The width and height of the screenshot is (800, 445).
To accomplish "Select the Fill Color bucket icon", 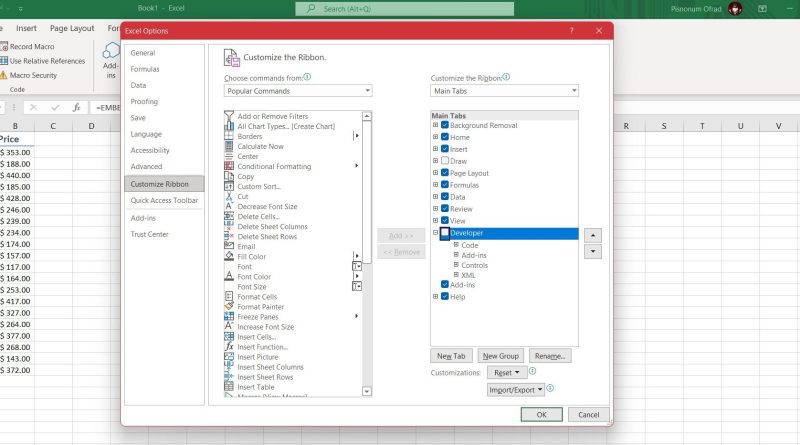I will pyautogui.click(x=229, y=256).
